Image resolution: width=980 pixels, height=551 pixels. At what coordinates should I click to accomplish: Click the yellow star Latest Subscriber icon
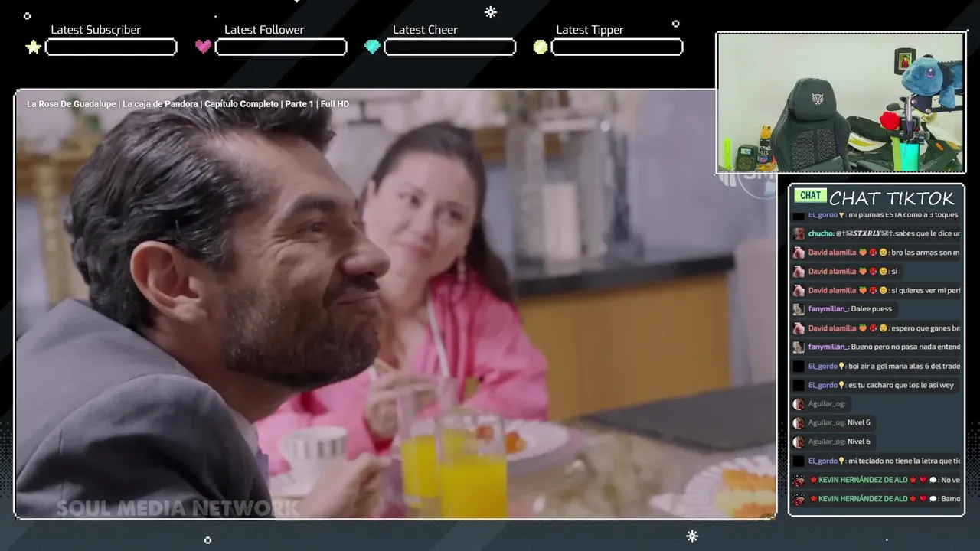tap(34, 47)
